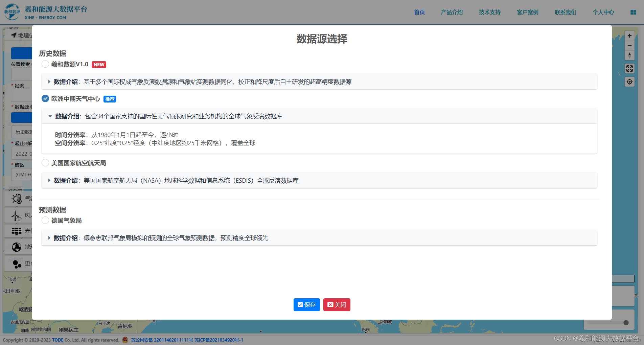This screenshot has height=345, width=644.
Task: Click the red NEW badge
Action: coord(99,65)
